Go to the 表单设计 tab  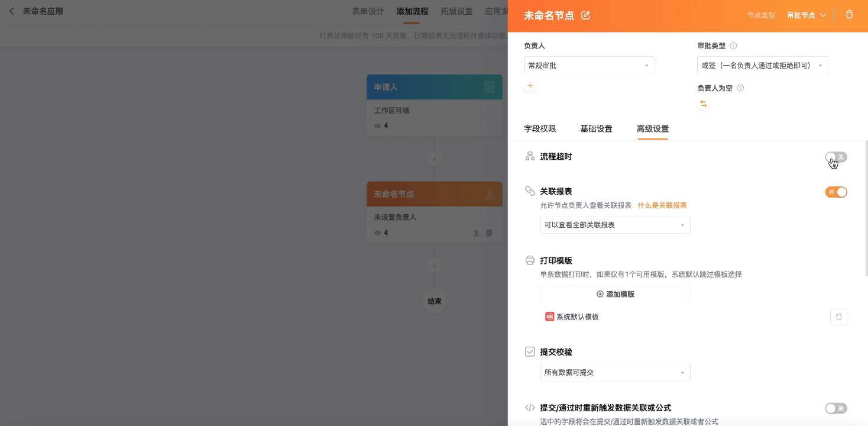[x=368, y=11]
